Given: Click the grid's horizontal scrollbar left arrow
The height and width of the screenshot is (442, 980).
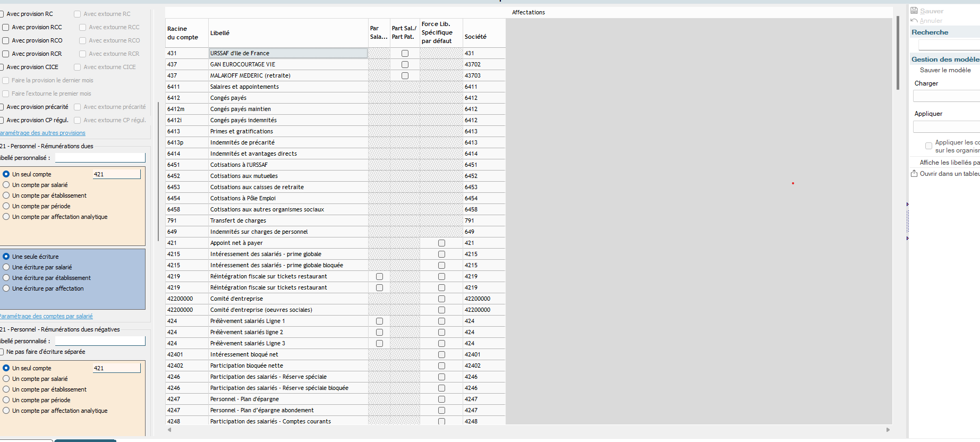Looking at the screenshot, I should [x=169, y=430].
